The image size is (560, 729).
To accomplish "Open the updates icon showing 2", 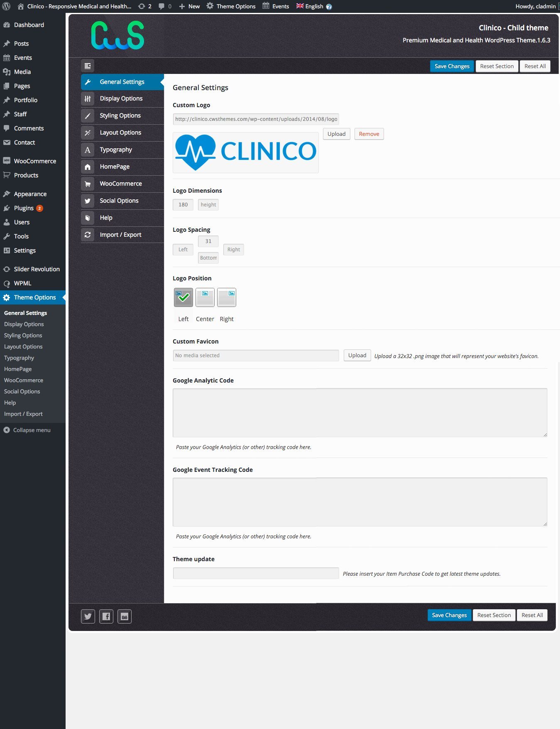I will [x=145, y=6].
